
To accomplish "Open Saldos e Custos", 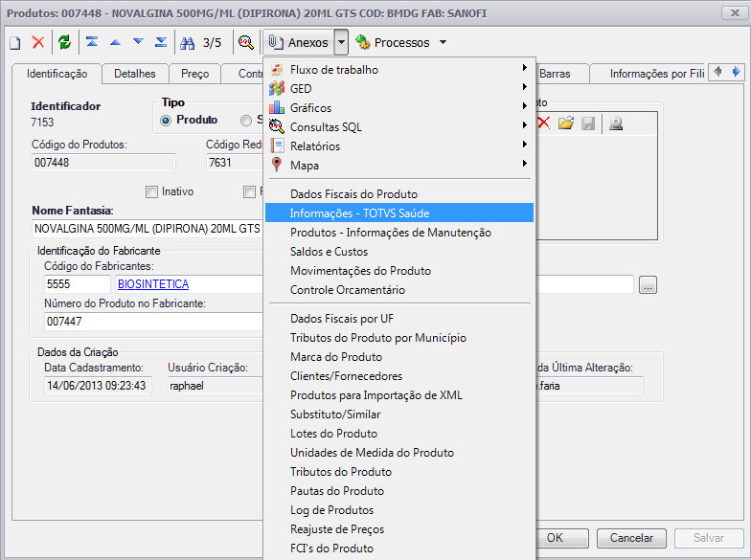I will click(x=398, y=251).
